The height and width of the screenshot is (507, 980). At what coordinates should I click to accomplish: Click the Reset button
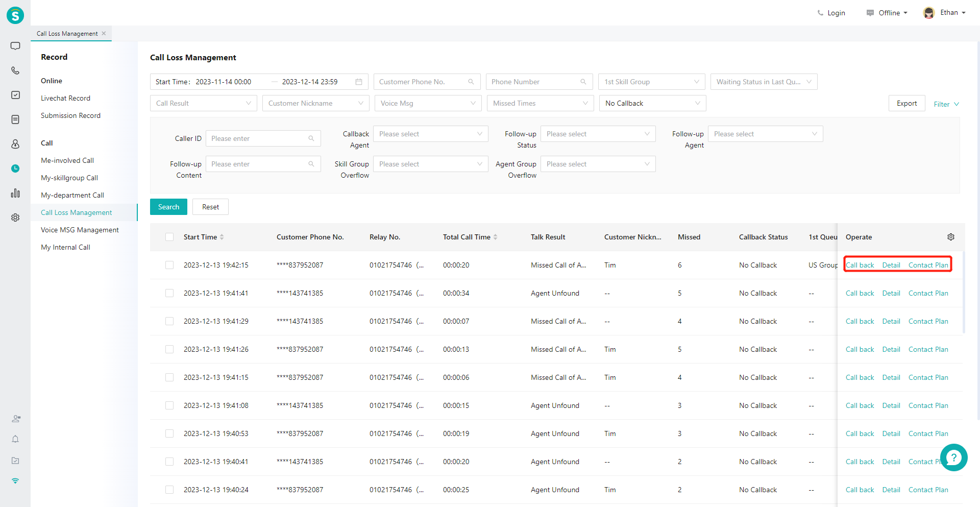coord(210,207)
